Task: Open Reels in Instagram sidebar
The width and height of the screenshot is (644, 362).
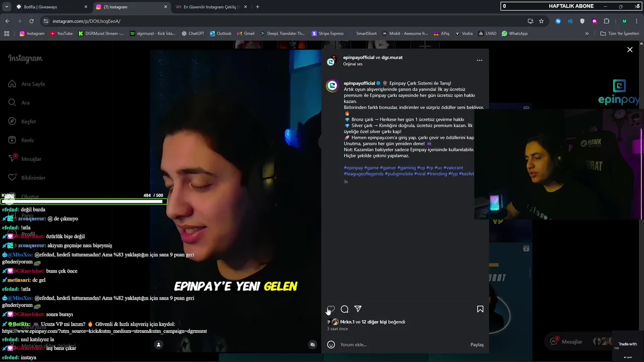Action: pyautogui.click(x=21, y=140)
